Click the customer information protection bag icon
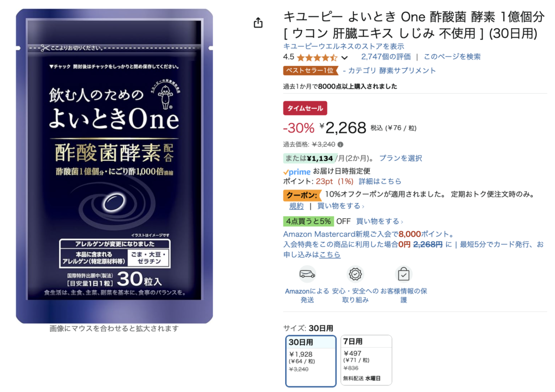The width and height of the screenshot is (555, 392). pos(403,274)
